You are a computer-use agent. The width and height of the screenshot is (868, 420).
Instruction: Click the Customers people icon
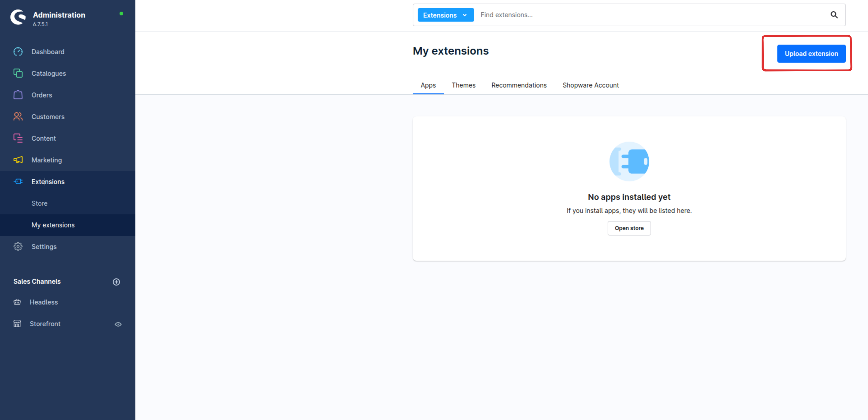pyautogui.click(x=18, y=117)
